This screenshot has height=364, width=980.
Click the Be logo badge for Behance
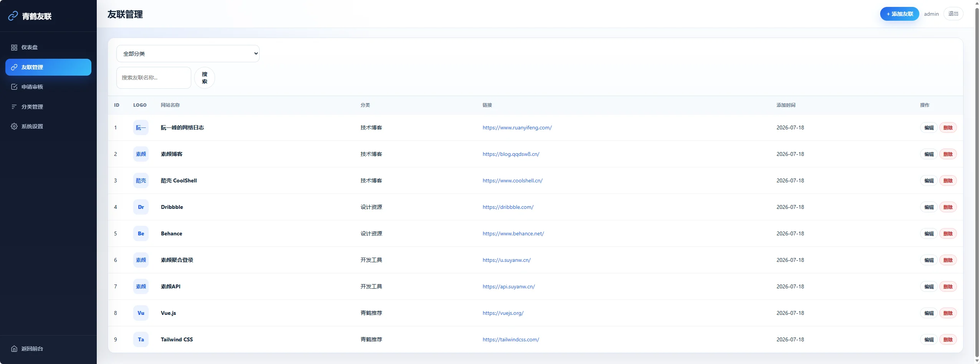(141, 233)
